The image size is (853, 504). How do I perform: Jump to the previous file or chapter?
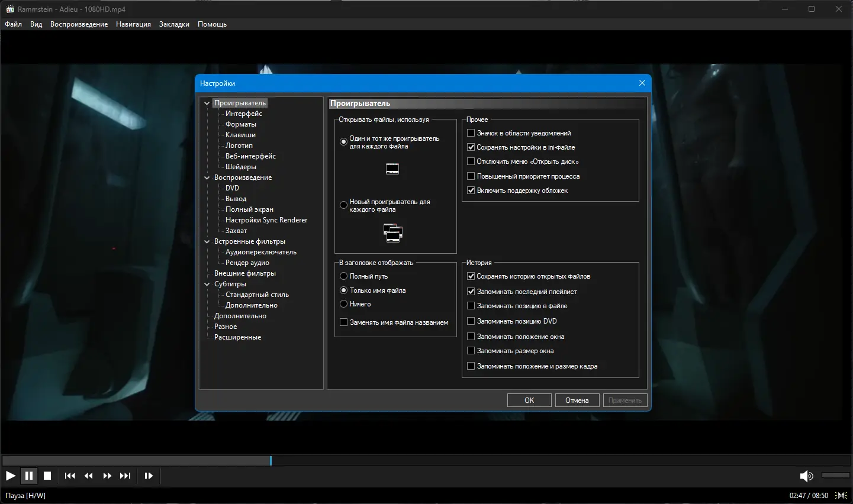click(x=70, y=476)
